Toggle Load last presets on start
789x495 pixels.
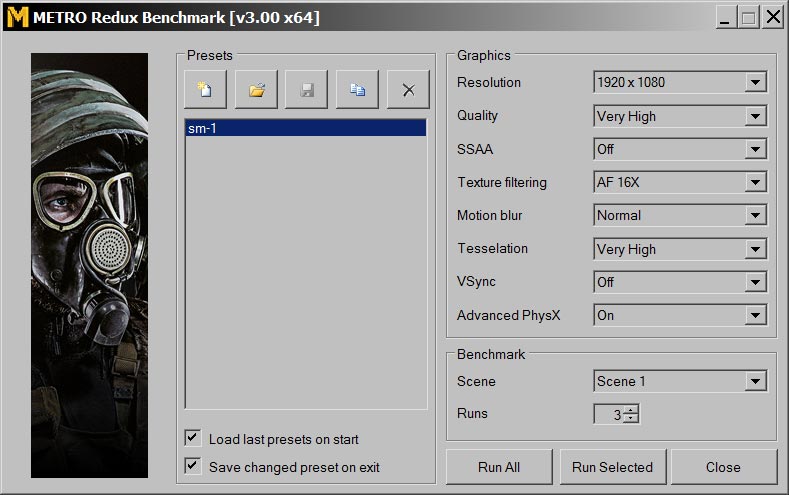[x=192, y=439]
